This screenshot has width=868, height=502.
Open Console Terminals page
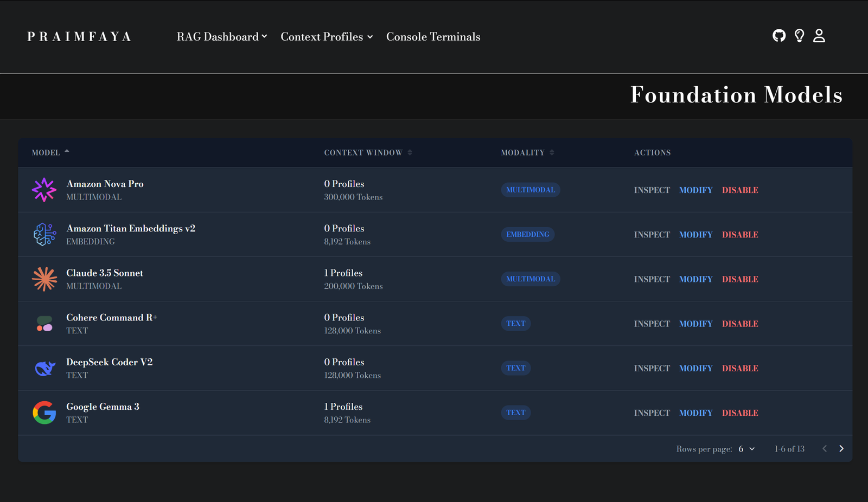433,36
